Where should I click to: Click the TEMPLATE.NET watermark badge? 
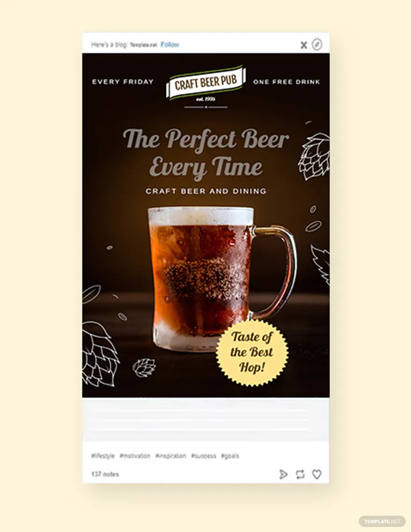pos(382,521)
